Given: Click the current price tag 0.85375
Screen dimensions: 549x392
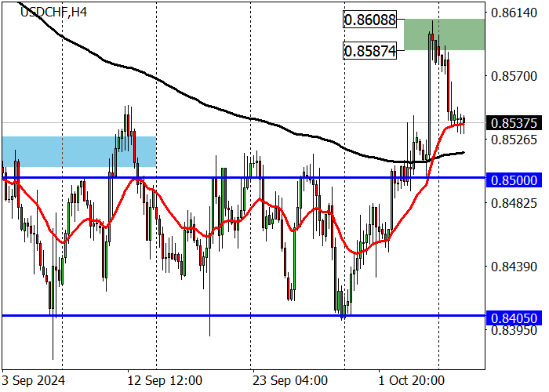Looking at the screenshot, I should tap(514, 123).
